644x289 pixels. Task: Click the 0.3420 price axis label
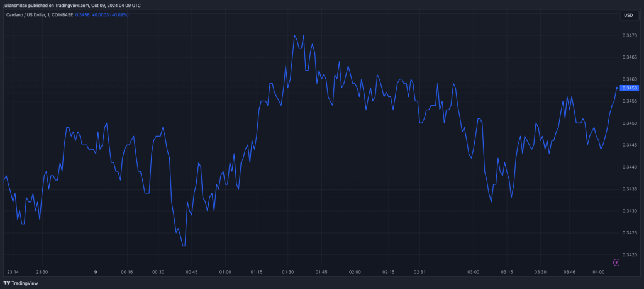coord(629,254)
